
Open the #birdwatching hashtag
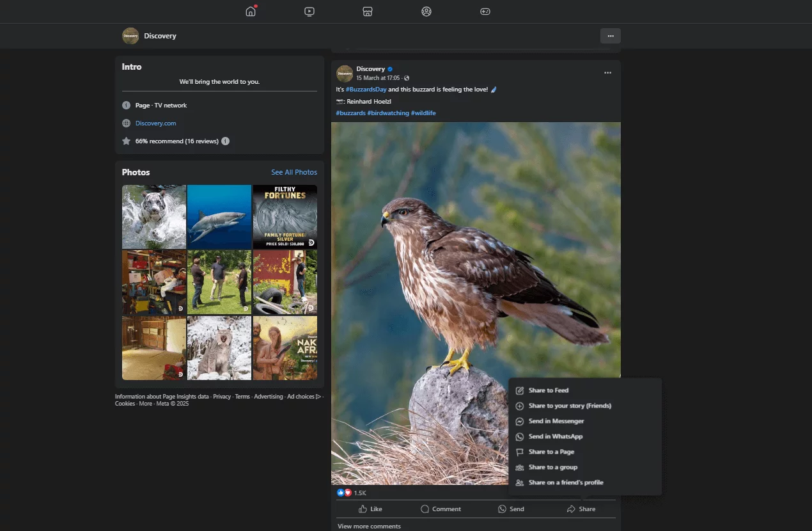click(x=388, y=113)
